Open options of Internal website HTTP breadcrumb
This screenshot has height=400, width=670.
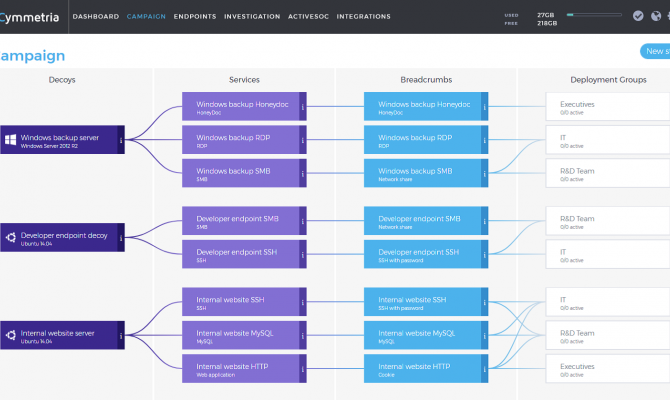click(485, 369)
